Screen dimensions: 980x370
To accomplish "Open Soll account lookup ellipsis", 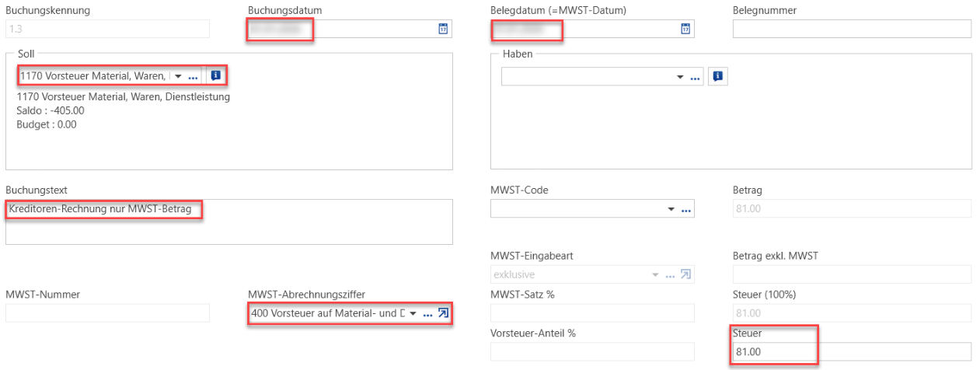I will point(194,77).
